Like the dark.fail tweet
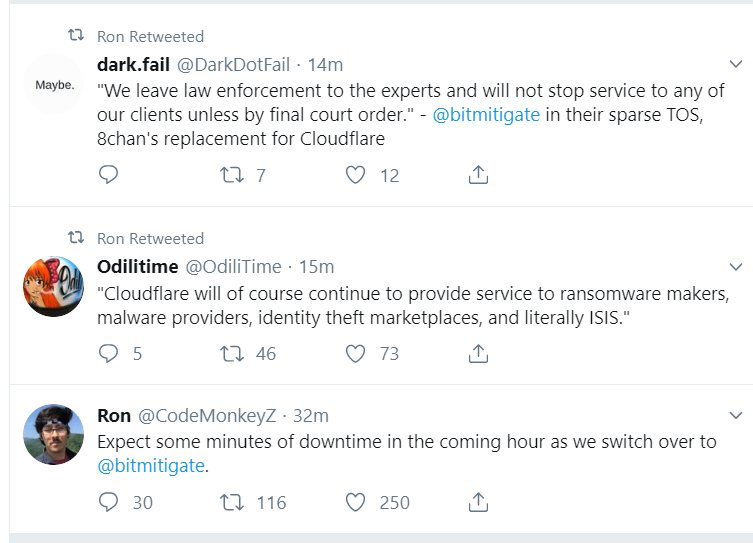Image resolution: width=753 pixels, height=543 pixels. point(355,175)
